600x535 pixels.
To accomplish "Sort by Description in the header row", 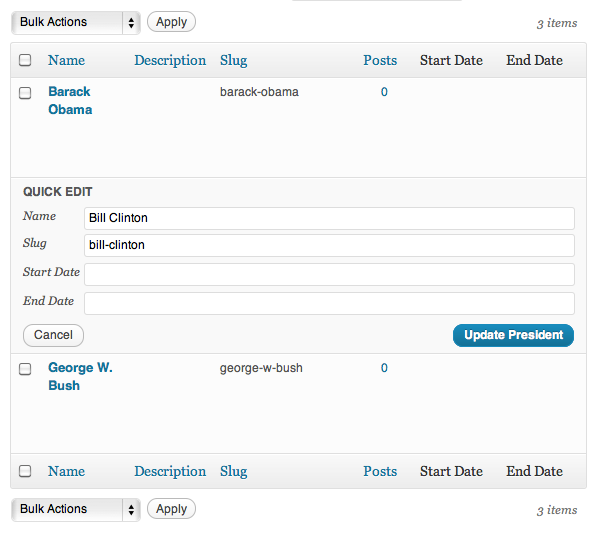I will tap(170, 60).
